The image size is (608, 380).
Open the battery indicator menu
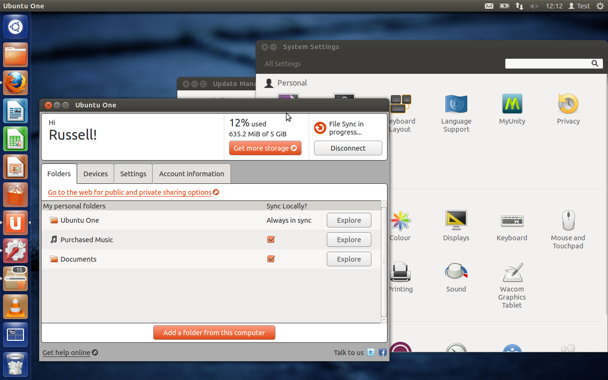[504, 6]
